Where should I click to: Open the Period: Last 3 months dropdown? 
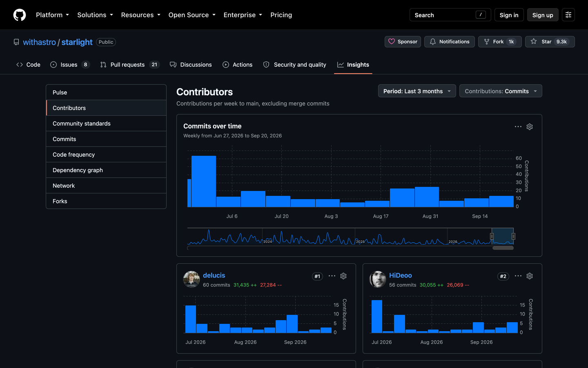click(417, 91)
